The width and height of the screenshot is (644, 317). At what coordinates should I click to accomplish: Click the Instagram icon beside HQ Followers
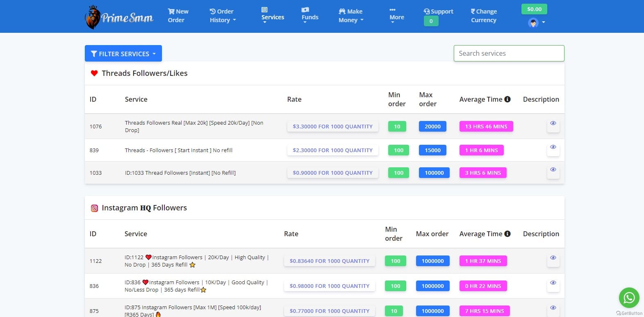pos(94,208)
